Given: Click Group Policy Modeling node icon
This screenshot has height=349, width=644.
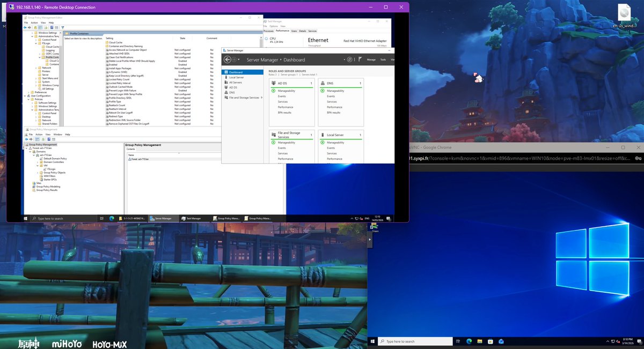Looking at the screenshot, I should coord(33,187).
